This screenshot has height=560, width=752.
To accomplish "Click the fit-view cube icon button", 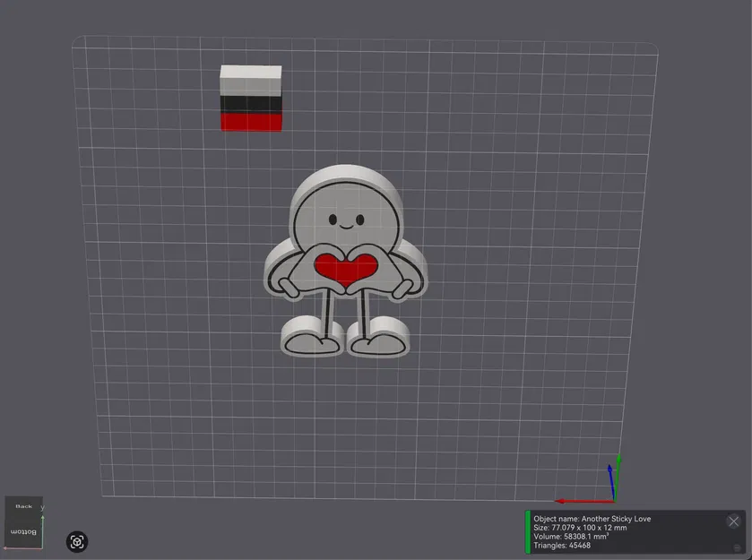I will [x=77, y=542].
